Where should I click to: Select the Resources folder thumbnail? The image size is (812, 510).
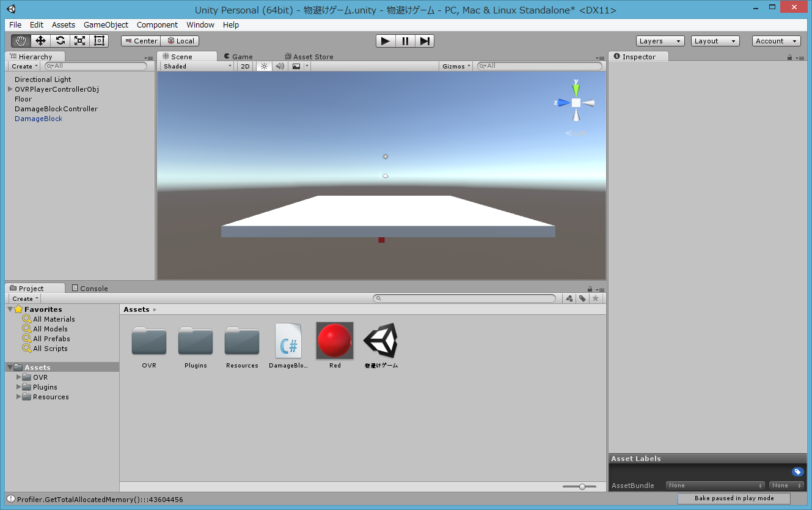[242, 341]
